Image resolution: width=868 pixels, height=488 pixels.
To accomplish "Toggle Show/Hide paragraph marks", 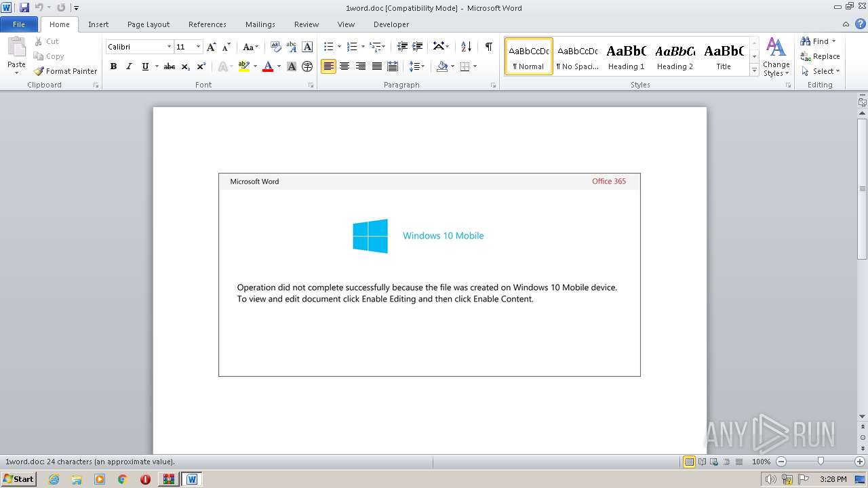I will click(488, 47).
